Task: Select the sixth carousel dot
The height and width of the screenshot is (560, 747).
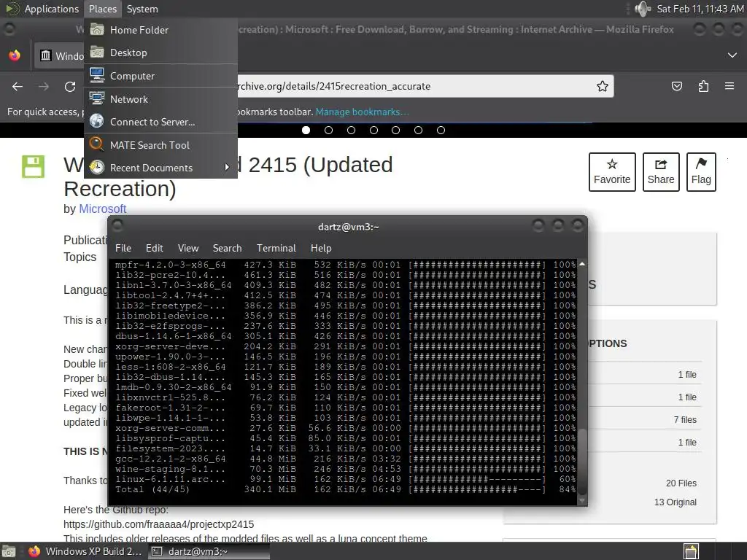Action: click(418, 130)
